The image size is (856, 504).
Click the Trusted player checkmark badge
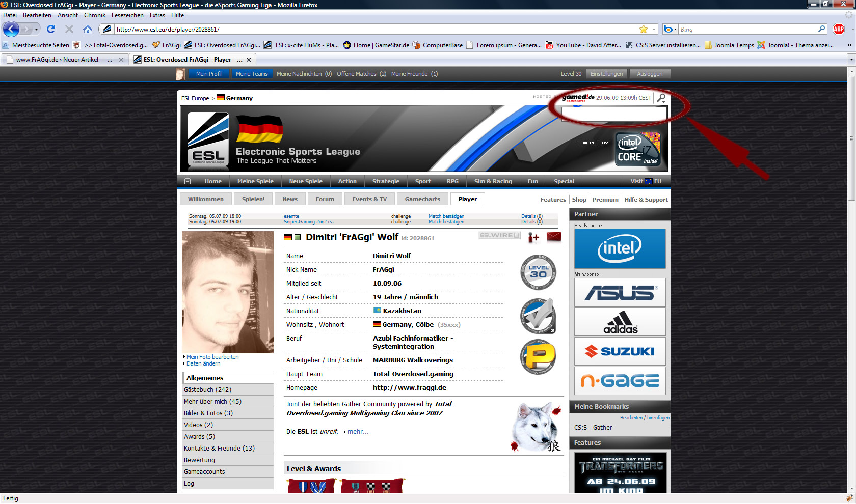click(538, 316)
